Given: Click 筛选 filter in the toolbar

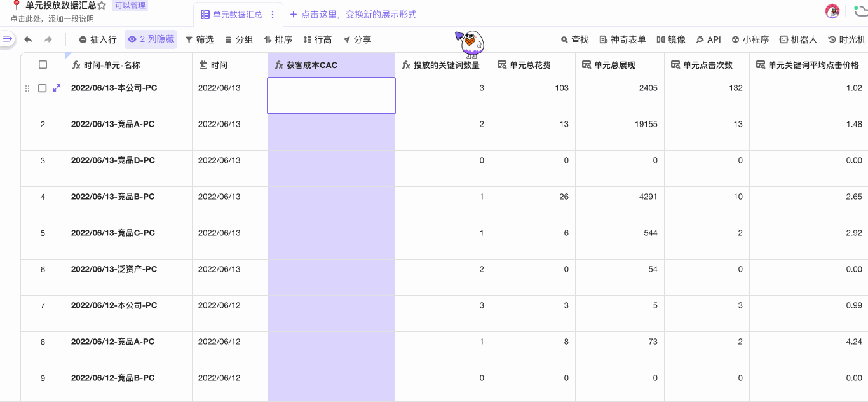Looking at the screenshot, I should 199,39.
